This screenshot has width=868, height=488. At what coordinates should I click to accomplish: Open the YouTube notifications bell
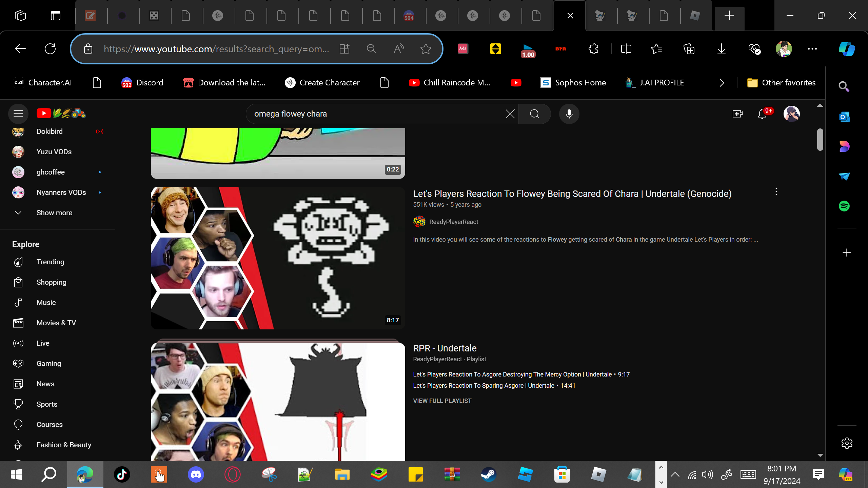tap(762, 114)
